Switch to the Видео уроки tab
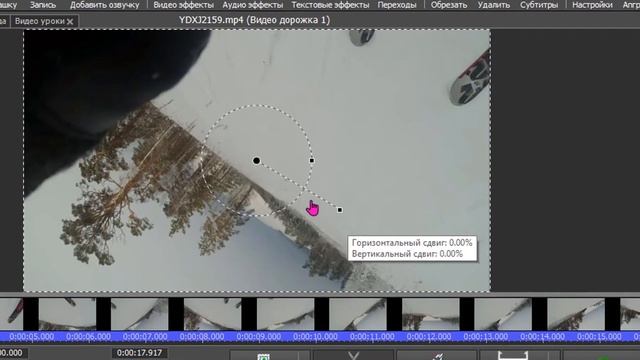This screenshot has height=360, width=640. click(40, 21)
